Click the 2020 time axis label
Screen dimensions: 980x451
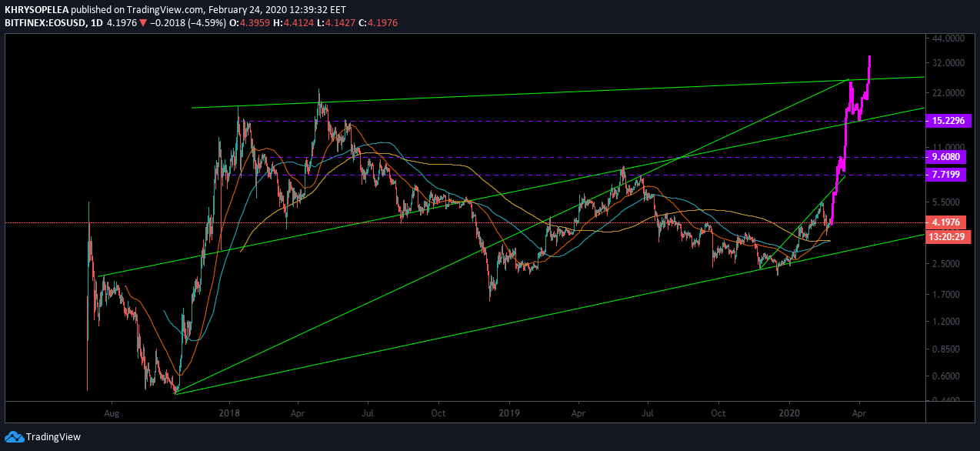789,413
